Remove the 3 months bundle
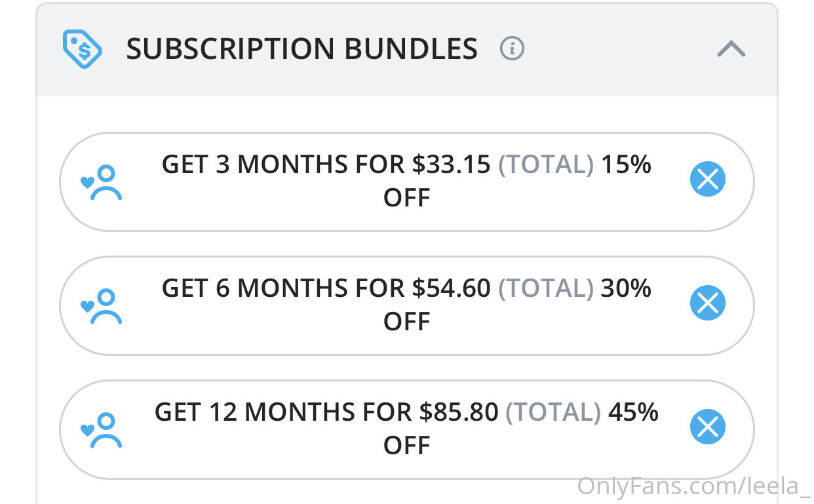Screen dimensions: 814x504 pyautogui.click(x=708, y=179)
